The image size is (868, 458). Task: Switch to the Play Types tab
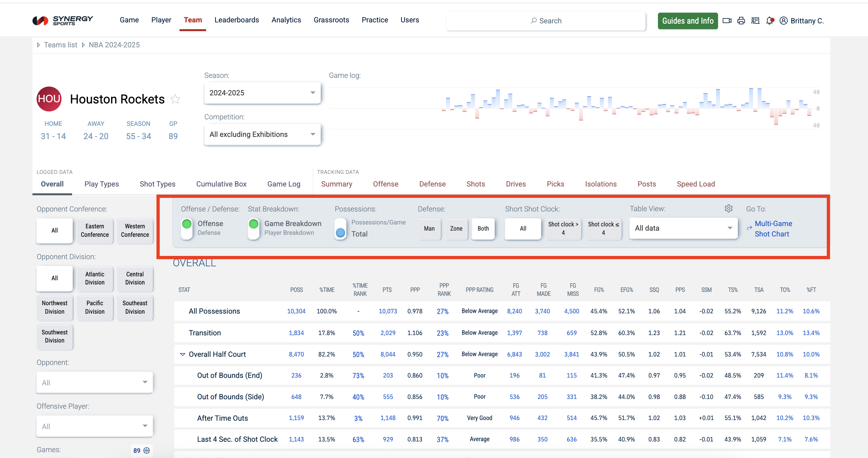coord(101,184)
